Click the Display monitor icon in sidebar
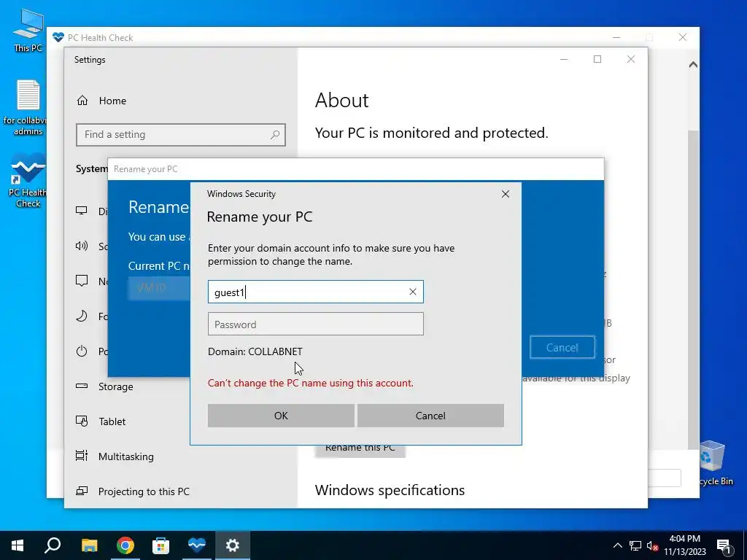 [82, 211]
